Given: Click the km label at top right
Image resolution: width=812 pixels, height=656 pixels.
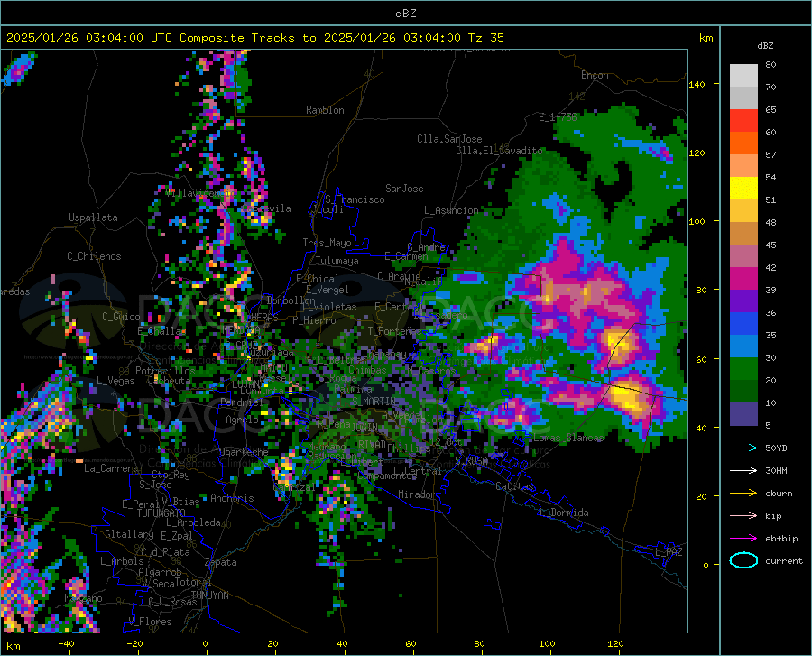Looking at the screenshot, I should 706,38.
